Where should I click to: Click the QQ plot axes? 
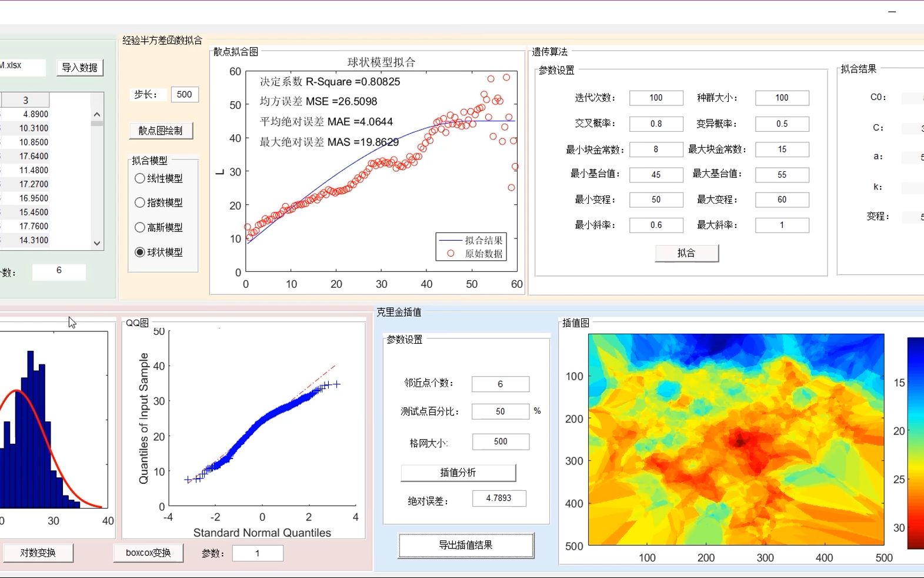coord(262,418)
